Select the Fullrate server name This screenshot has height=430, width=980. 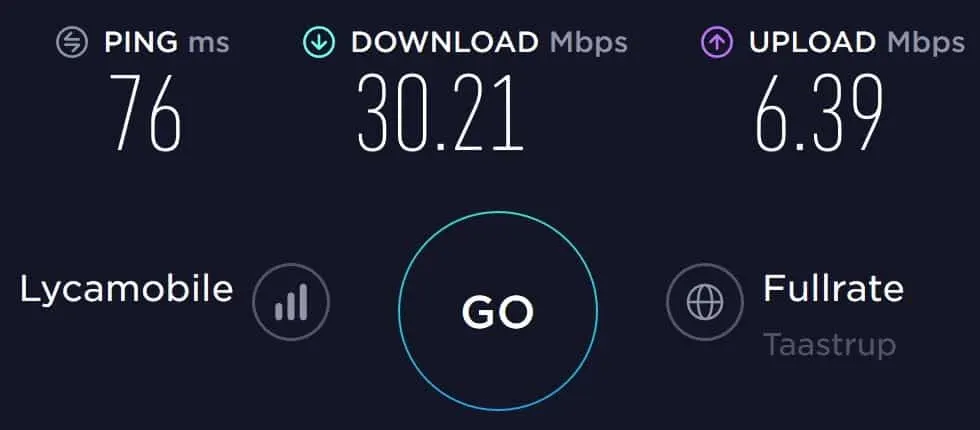pyautogui.click(x=833, y=289)
